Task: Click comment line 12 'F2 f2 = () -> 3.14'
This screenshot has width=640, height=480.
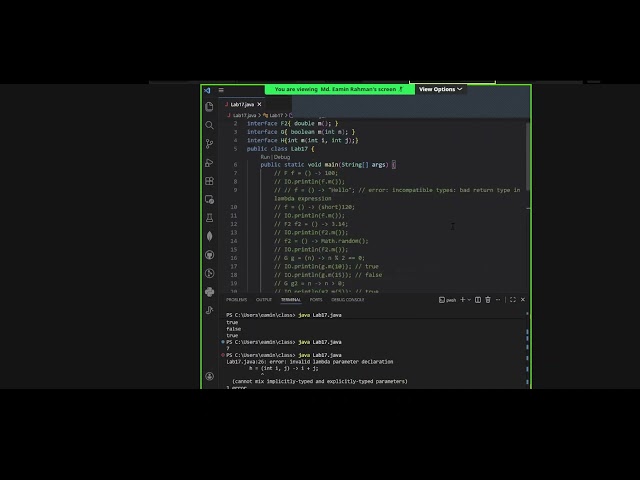Action: (311, 224)
